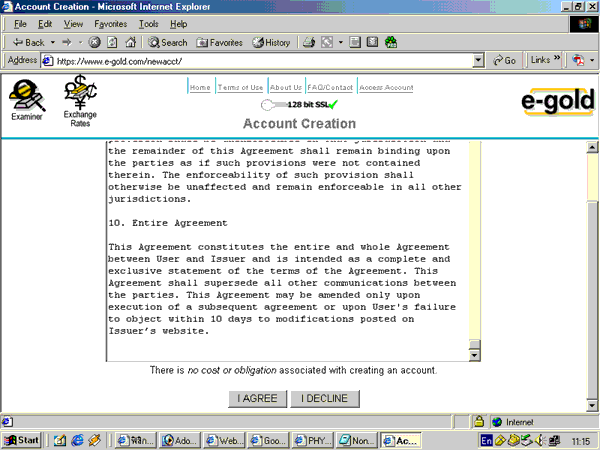Click the Windows Start button

click(22, 440)
